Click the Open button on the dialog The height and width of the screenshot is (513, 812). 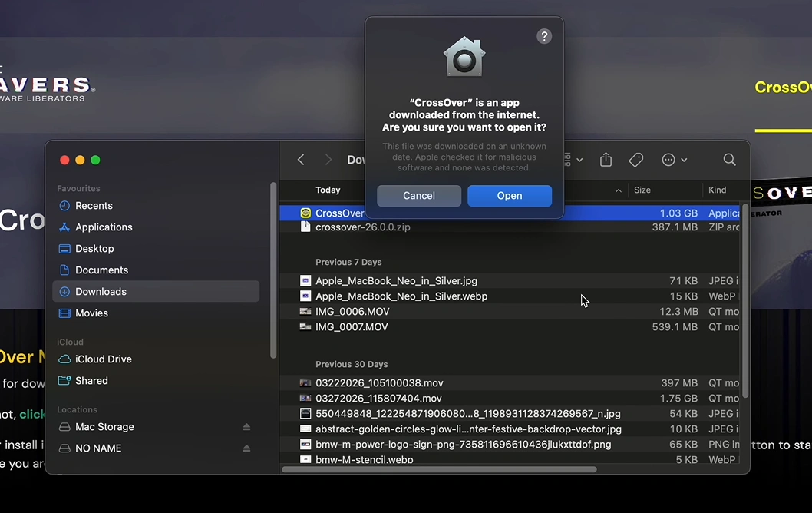tap(510, 196)
